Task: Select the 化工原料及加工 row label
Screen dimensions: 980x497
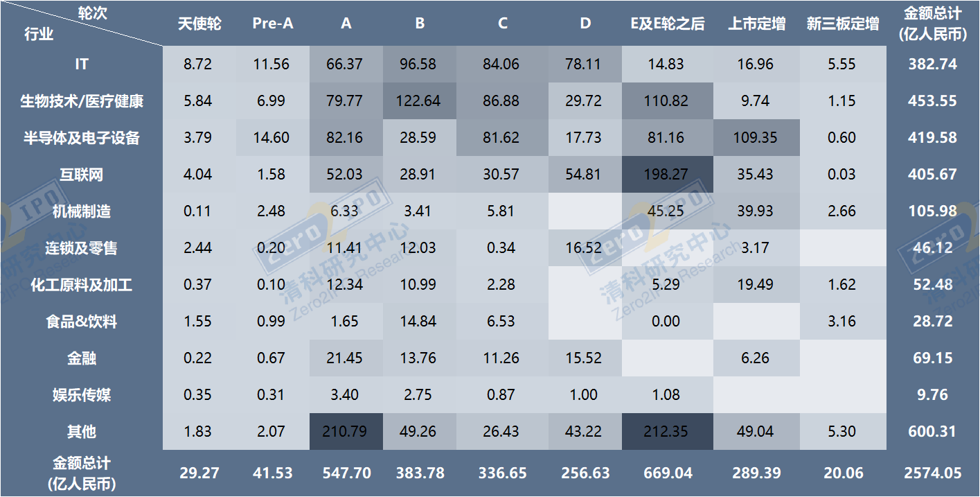Action: click(82, 285)
